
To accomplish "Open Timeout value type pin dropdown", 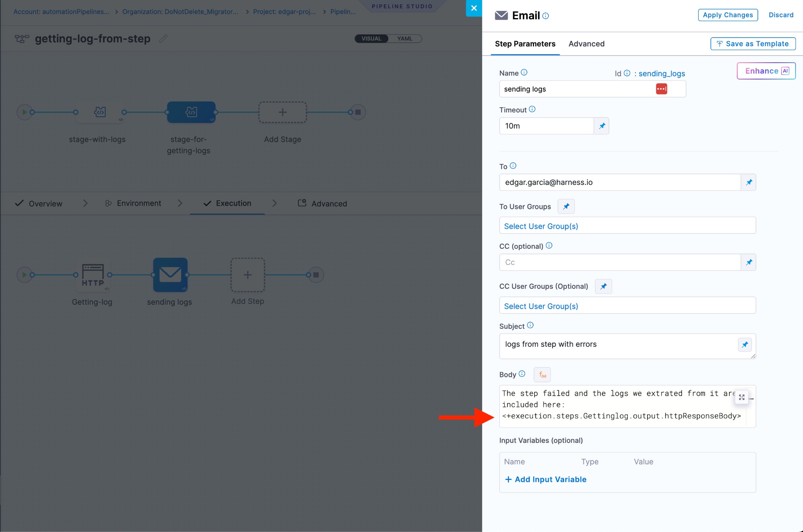I will (x=601, y=126).
